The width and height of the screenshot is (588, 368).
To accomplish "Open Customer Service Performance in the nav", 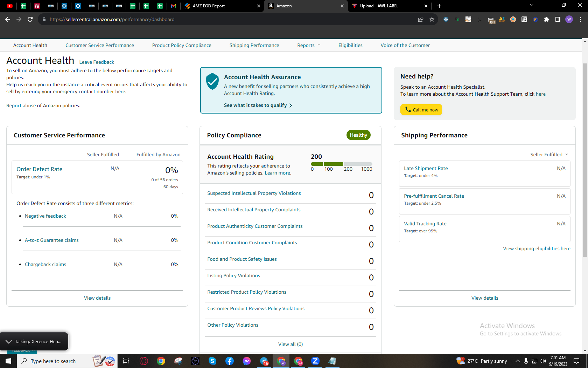I will pos(100,45).
